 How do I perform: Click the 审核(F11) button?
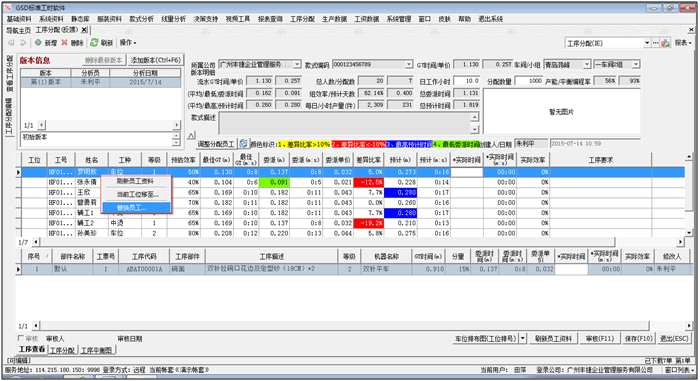[x=600, y=339]
